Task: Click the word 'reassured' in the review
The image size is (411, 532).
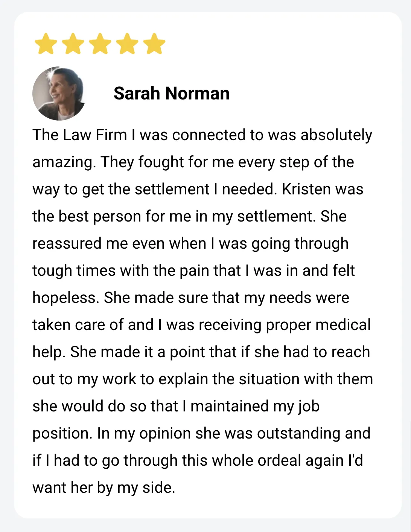Action: 67,243
